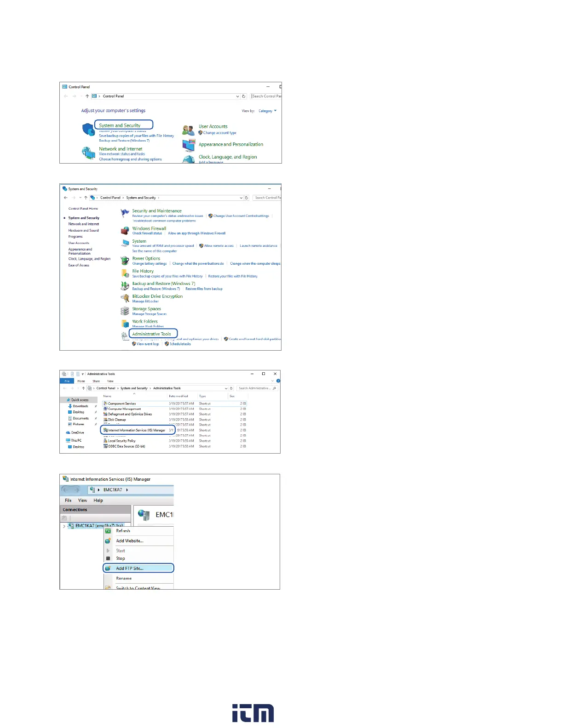Image resolution: width=563 pixels, height=728 pixels.
Task: Open the File tab in Administrative Tools
Action: point(67,381)
